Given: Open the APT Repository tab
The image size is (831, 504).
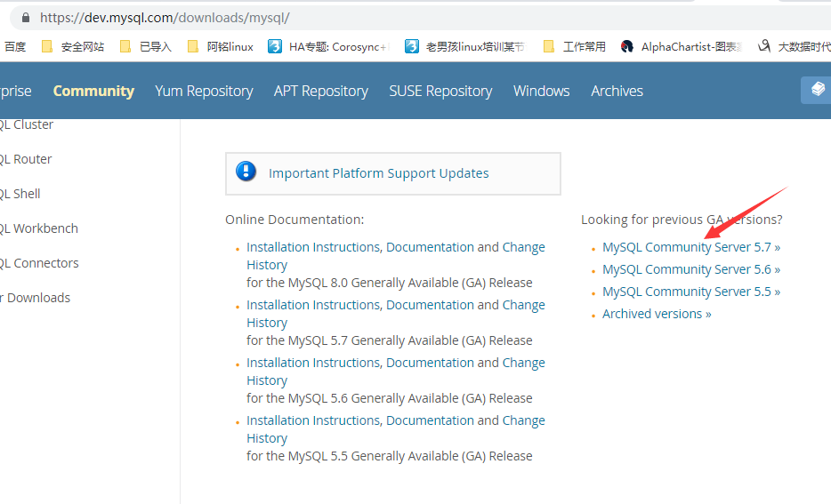Looking at the screenshot, I should 320,91.
